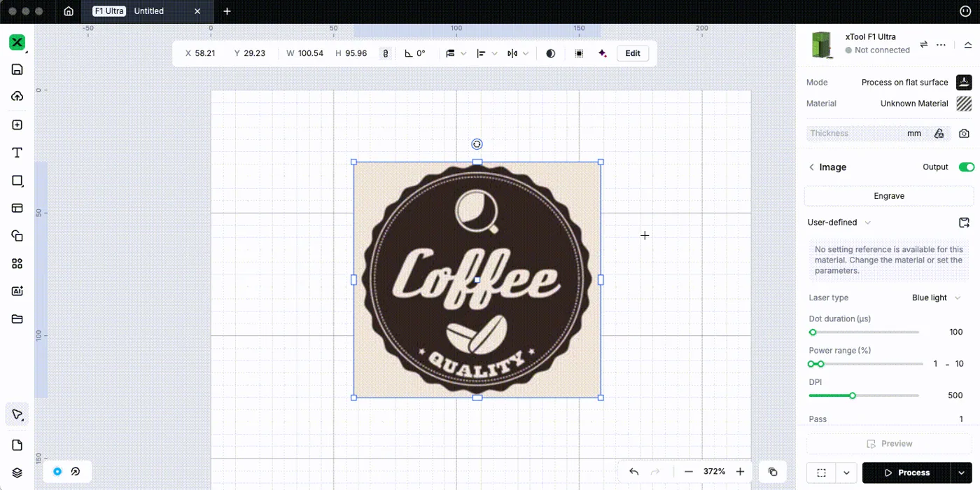The height and width of the screenshot is (490, 980).
Task: Open the Process button dropdown arrow
Action: [961, 472]
